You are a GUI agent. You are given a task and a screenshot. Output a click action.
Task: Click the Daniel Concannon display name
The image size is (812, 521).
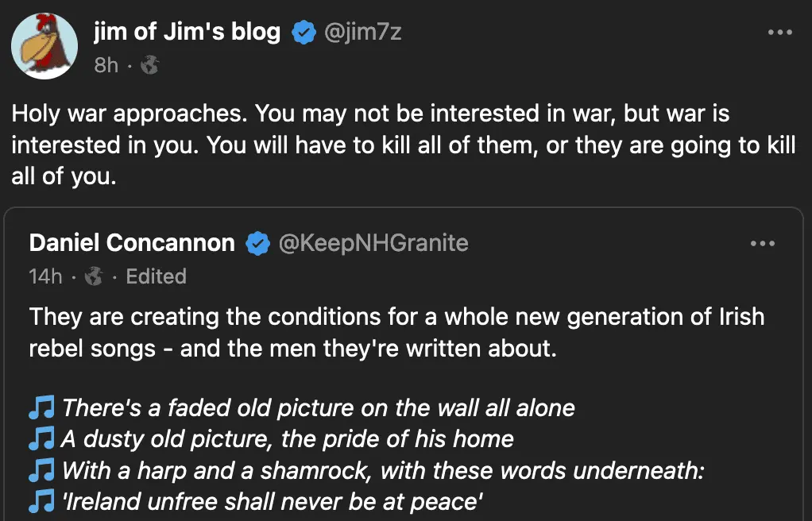pos(132,243)
